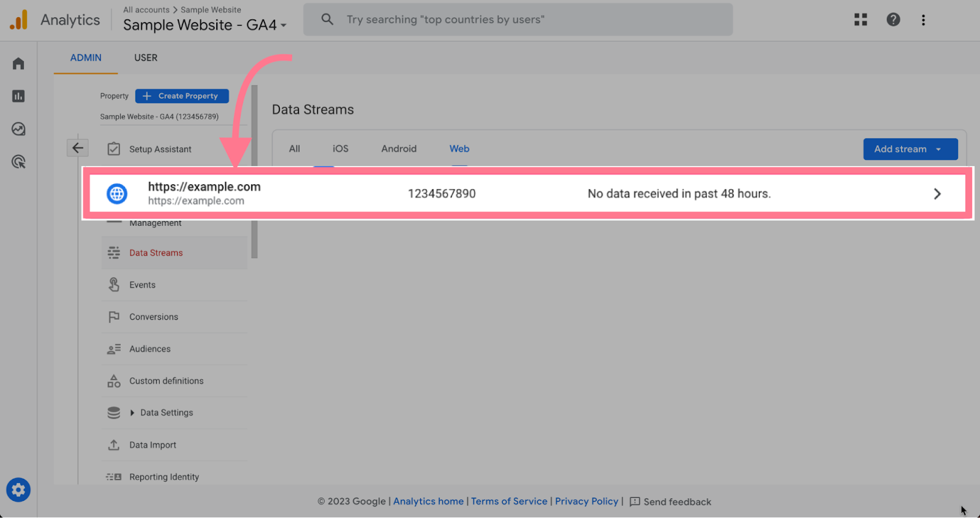
Task: Select the Explore icon in the sidebar
Action: tap(18, 129)
